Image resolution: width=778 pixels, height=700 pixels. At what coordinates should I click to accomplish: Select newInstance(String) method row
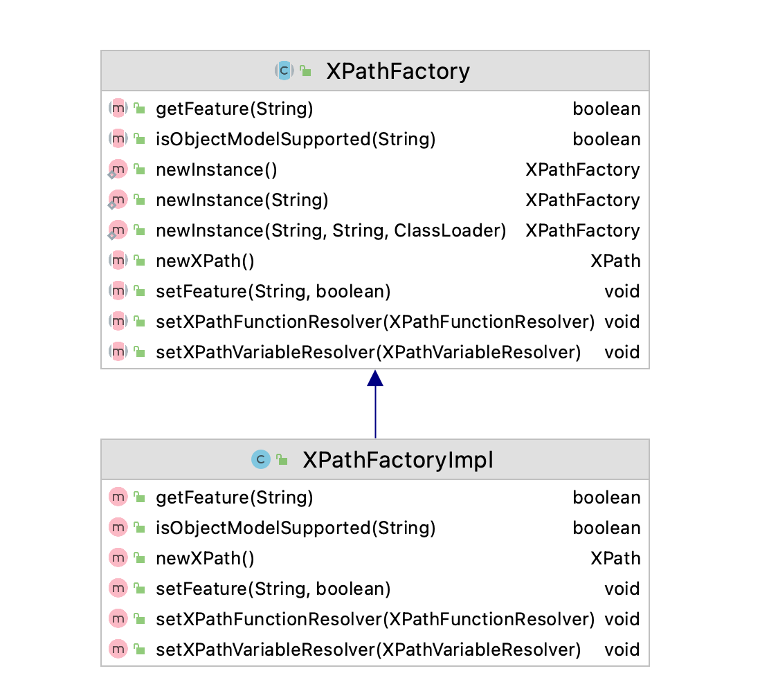(x=242, y=200)
